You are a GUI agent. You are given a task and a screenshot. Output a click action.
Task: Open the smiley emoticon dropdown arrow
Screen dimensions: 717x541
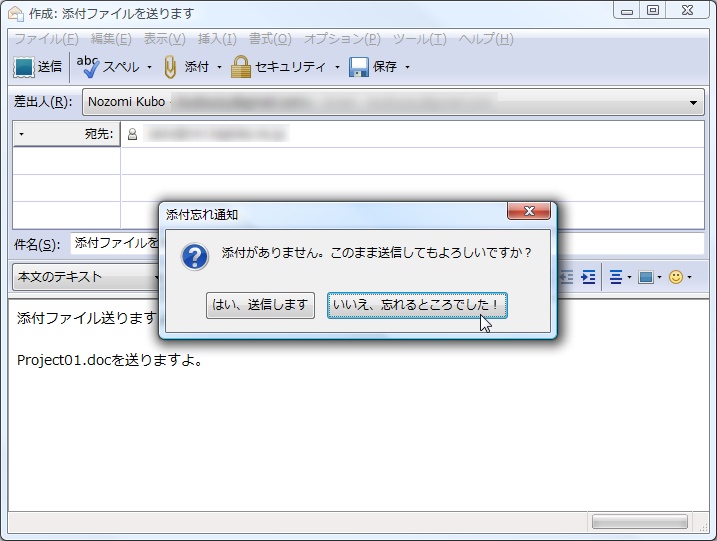(x=689, y=277)
